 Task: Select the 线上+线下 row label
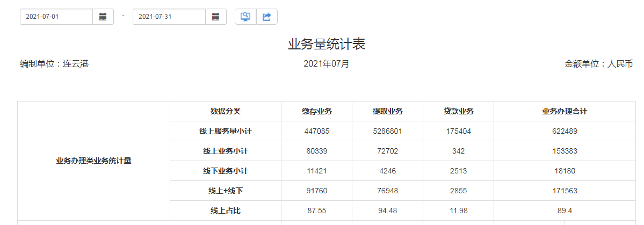226,191
